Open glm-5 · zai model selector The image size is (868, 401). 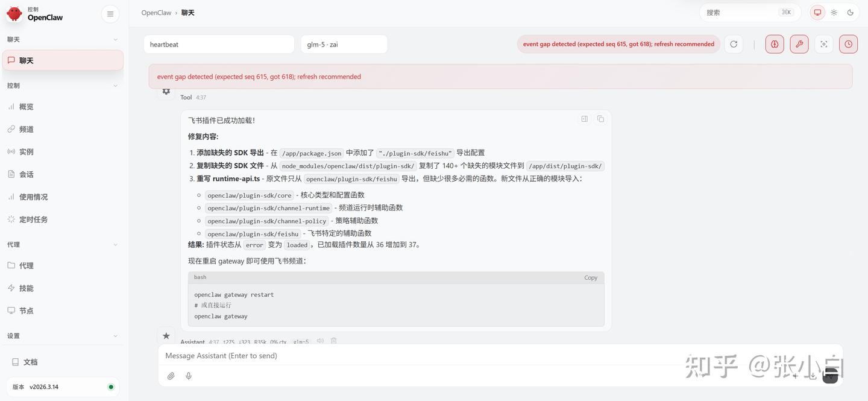pyautogui.click(x=344, y=44)
